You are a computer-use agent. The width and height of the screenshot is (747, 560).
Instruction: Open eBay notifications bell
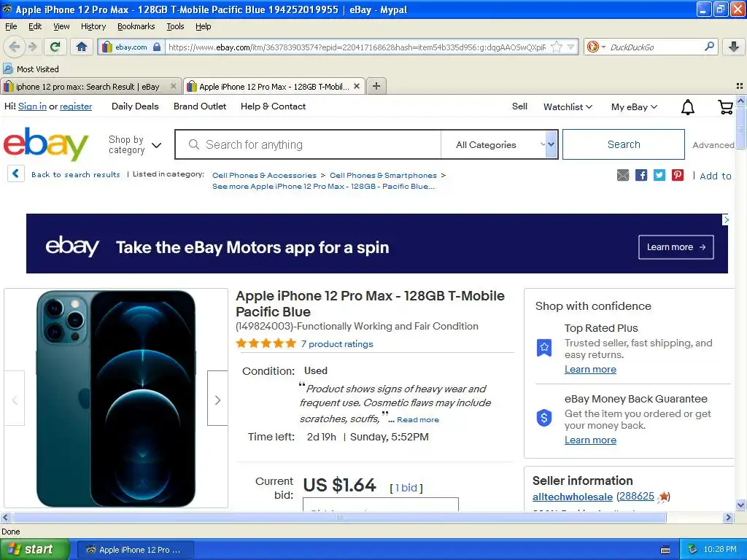click(x=687, y=106)
